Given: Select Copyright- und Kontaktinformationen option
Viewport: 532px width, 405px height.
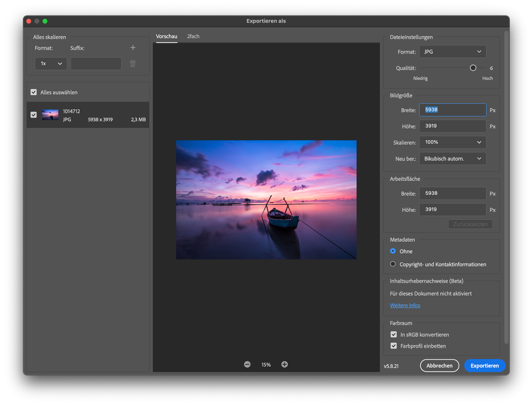Looking at the screenshot, I should click(393, 264).
